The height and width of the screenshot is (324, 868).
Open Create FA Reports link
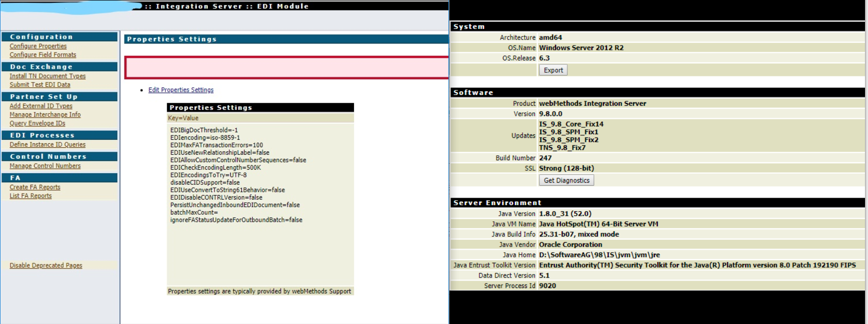[x=35, y=187]
